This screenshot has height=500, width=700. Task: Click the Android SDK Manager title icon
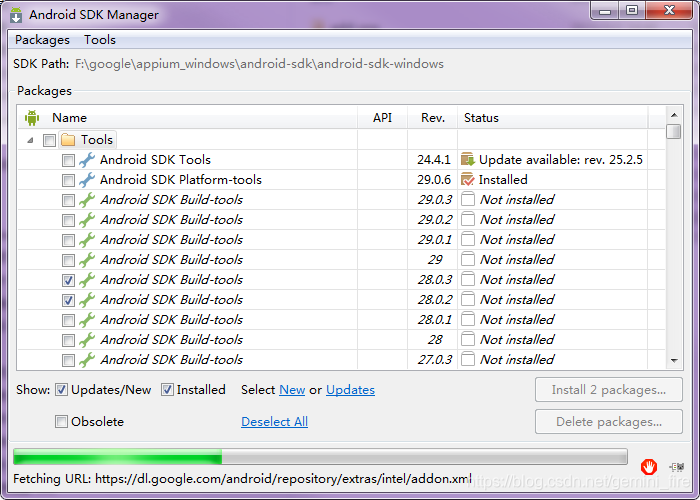(16, 15)
